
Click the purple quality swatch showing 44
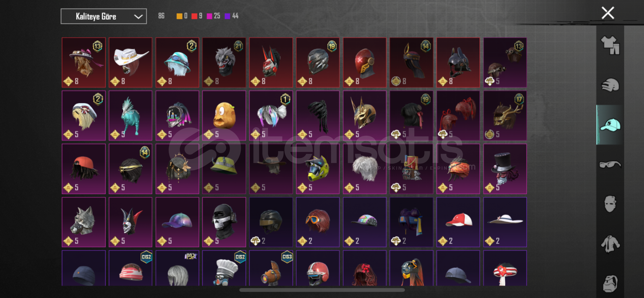point(227,16)
